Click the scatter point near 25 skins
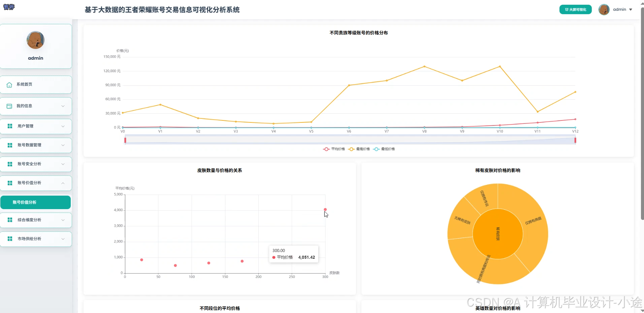Screen dimensions: 644x313 click(141, 260)
